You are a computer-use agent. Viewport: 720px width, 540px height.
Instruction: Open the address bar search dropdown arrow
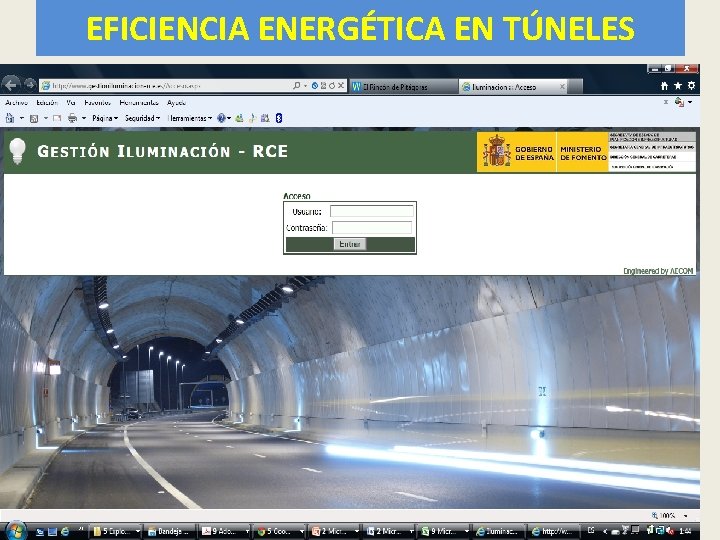click(305, 86)
